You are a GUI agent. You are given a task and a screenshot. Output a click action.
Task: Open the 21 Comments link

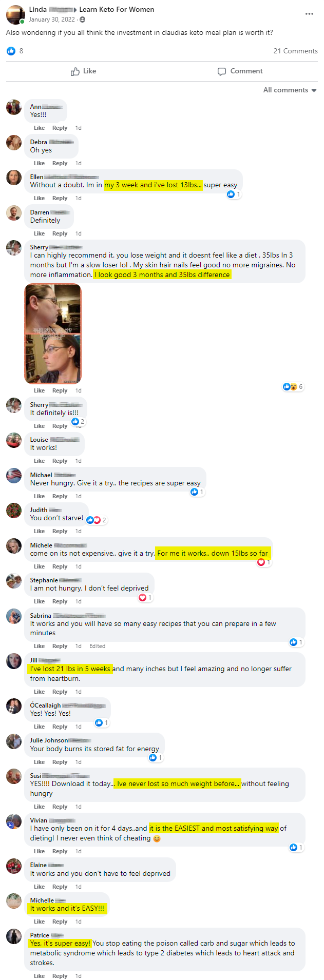point(295,51)
